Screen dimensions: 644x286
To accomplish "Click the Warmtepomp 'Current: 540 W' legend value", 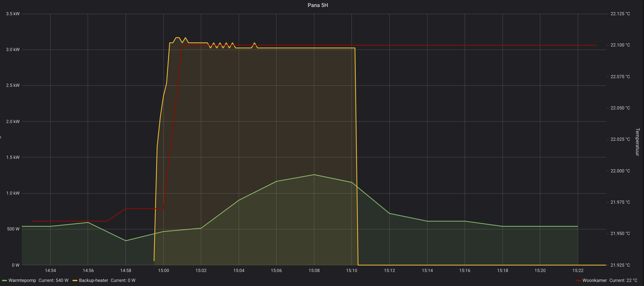I will click(53, 280).
